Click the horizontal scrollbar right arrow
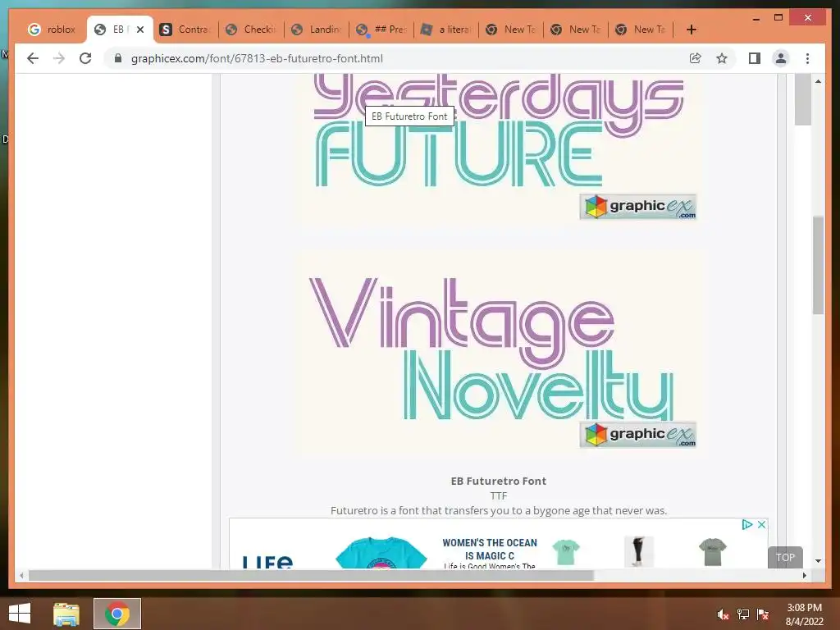The image size is (840, 630). pos(804,575)
